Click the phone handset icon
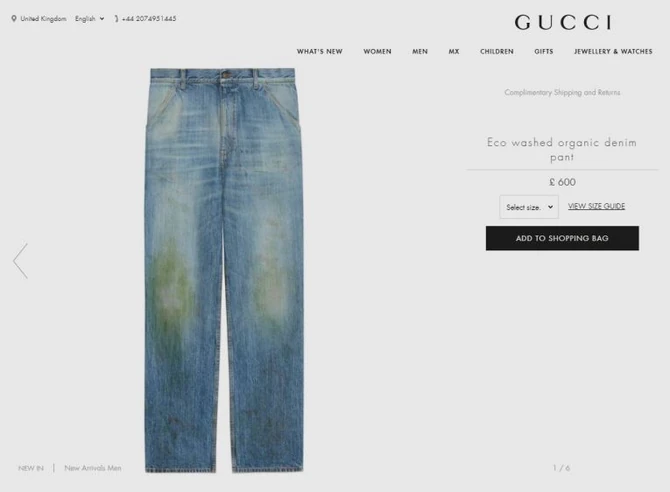This screenshot has height=492, width=670. [116, 19]
